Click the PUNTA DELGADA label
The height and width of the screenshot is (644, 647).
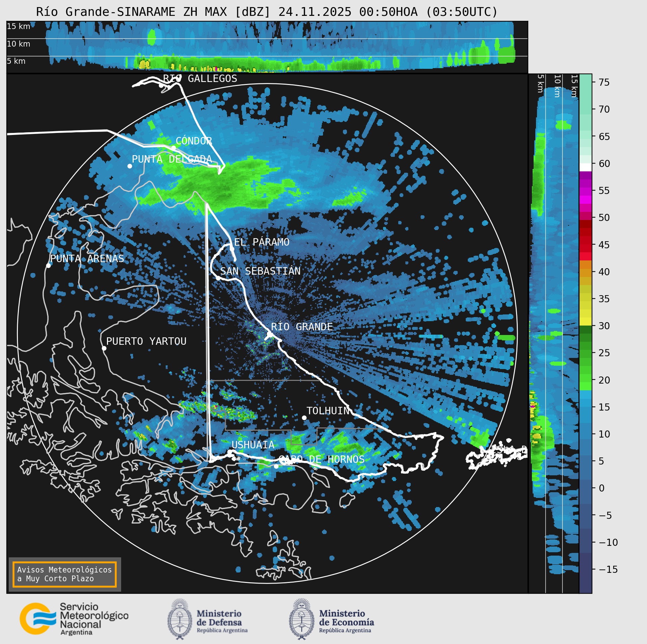click(172, 159)
